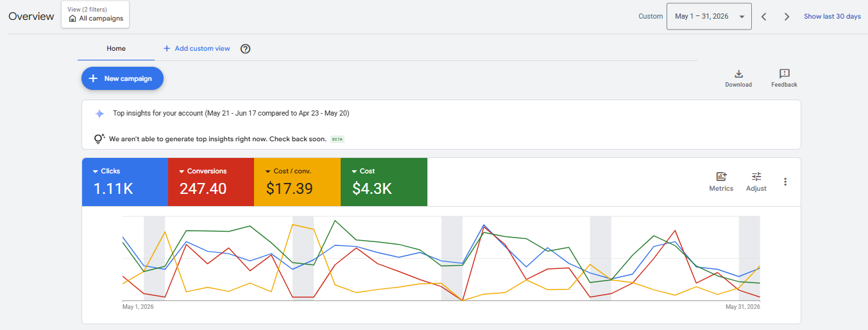Click the Custom date label
This screenshot has height=330, width=868.
[651, 17]
